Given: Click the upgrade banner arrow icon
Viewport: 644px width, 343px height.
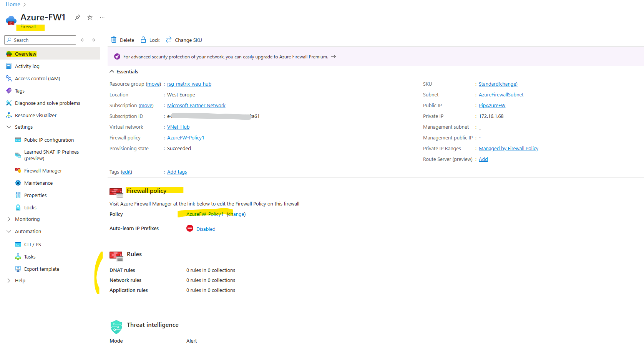Looking at the screenshot, I should tap(334, 56).
